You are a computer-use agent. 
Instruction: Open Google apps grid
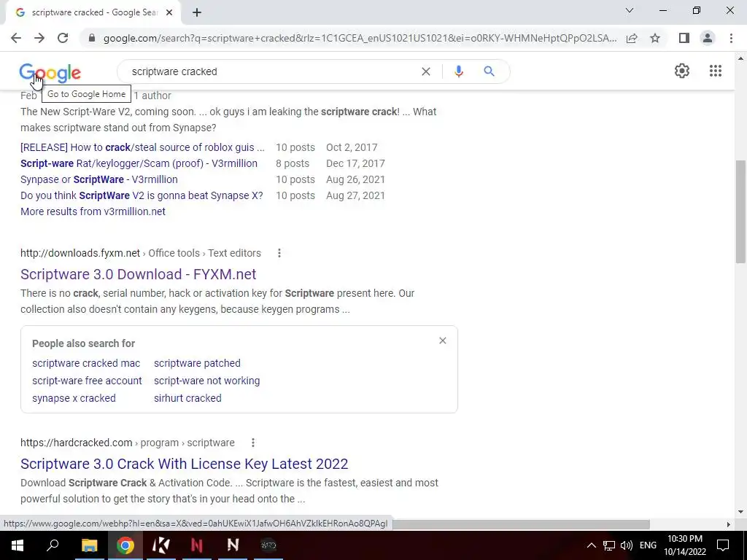pyautogui.click(x=715, y=71)
